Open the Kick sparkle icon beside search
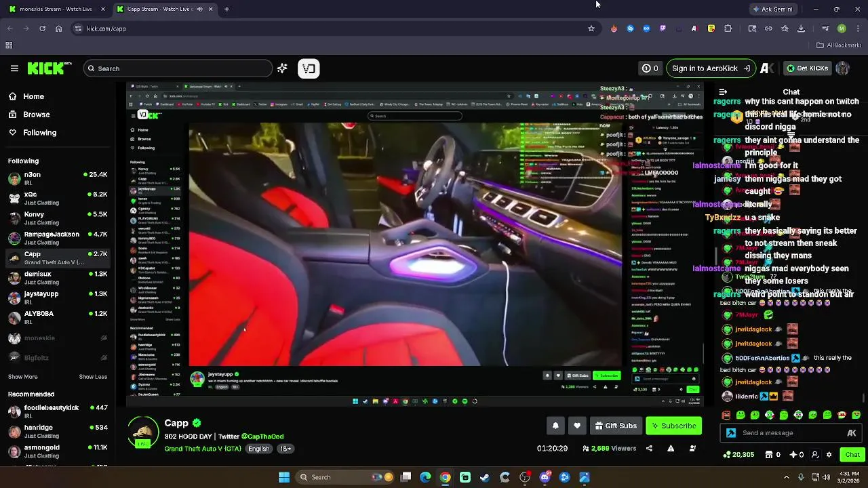868x488 pixels. point(282,68)
